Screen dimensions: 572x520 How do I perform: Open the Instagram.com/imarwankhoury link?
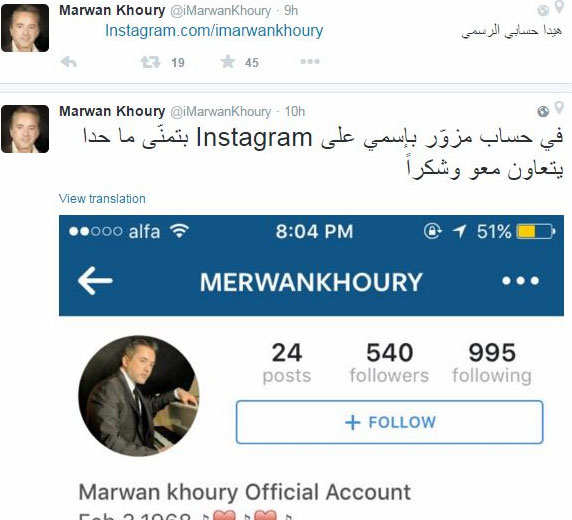pos(214,31)
